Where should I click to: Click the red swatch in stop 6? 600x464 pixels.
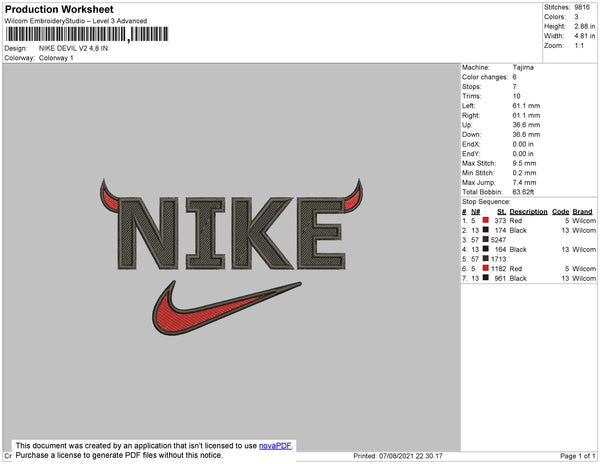click(x=485, y=268)
